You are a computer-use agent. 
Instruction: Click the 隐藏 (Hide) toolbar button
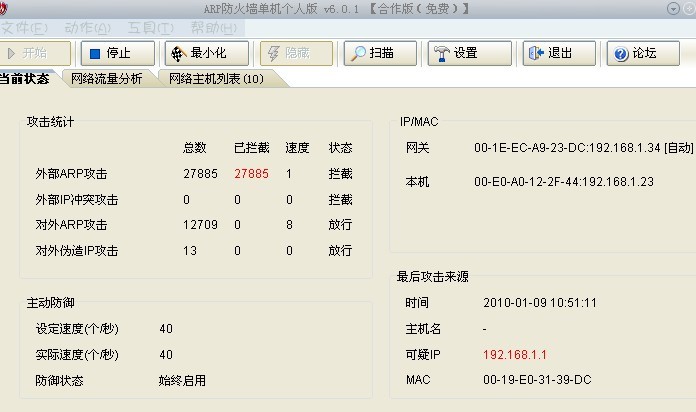(x=296, y=53)
